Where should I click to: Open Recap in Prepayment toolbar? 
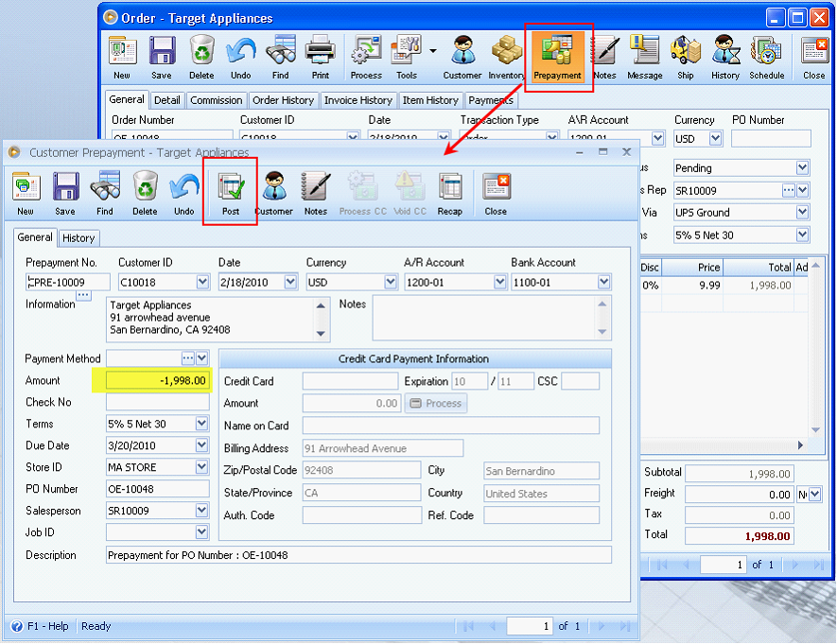click(x=450, y=194)
